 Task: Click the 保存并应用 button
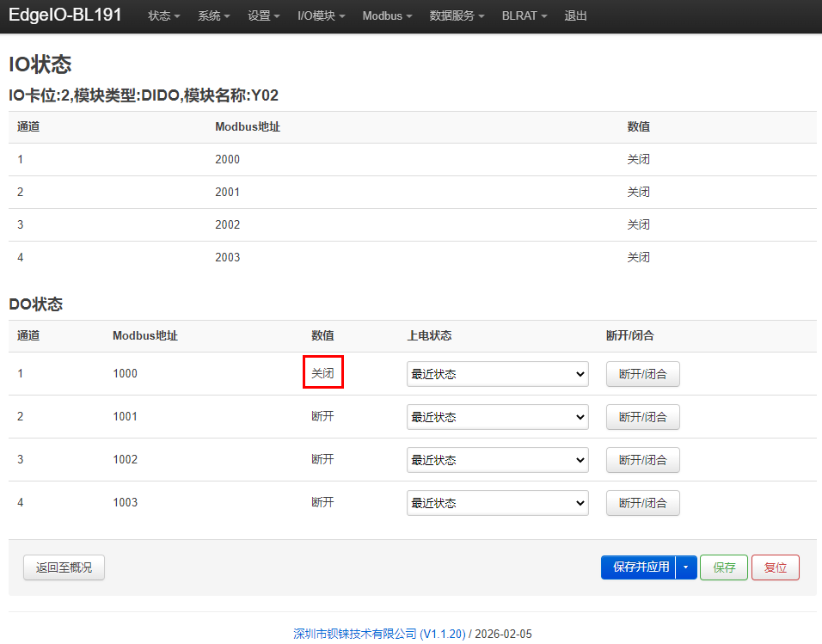pos(639,567)
